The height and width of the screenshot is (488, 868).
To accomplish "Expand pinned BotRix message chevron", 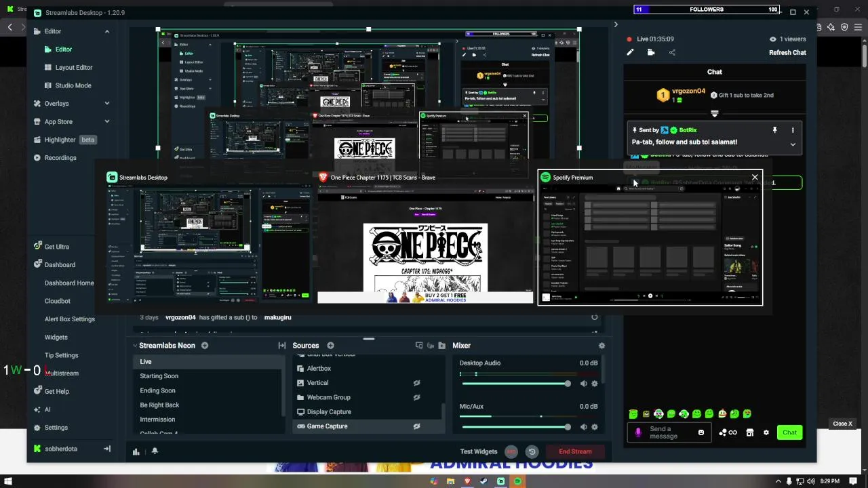I will [x=793, y=144].
